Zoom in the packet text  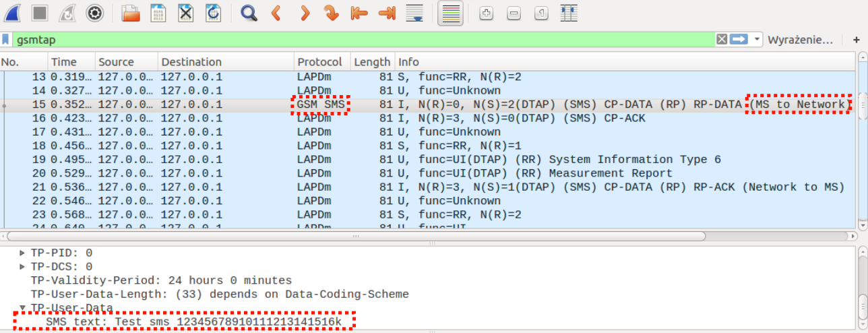point(486,13)
